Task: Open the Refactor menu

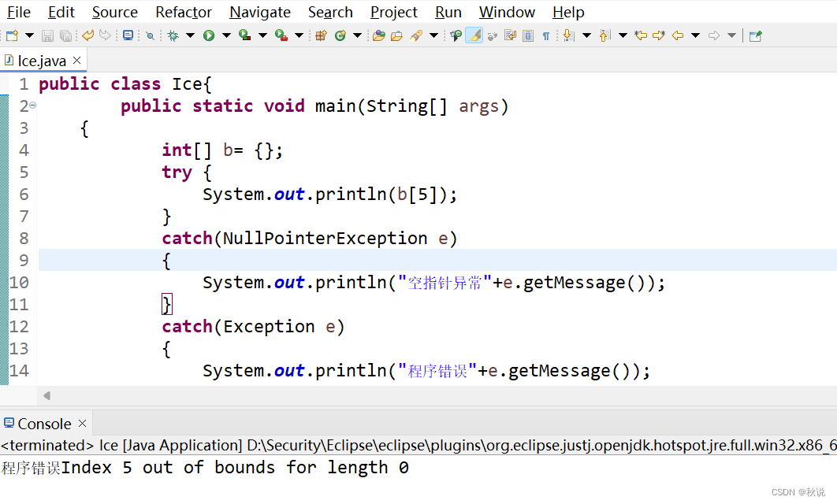Action: (x=184, y=12)
